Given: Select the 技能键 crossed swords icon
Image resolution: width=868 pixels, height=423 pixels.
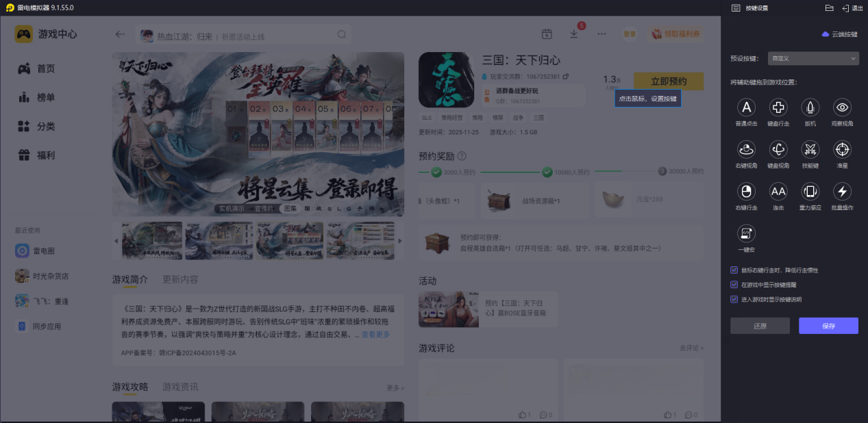Looking at the screenshot, I should click(x=810, y=149).
